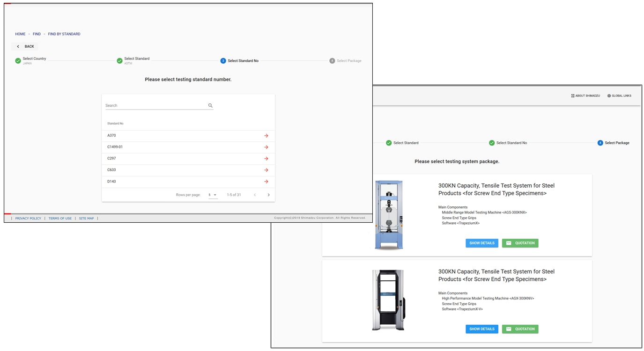Open About Shimadzu menu

pos(585,96)
